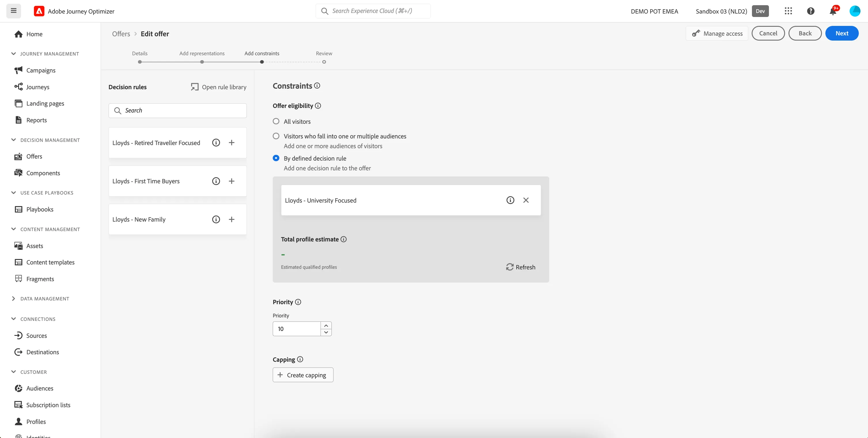Decrease priority with the down stepper
This screenshot has height=438, width=868.
coord(326,332)
